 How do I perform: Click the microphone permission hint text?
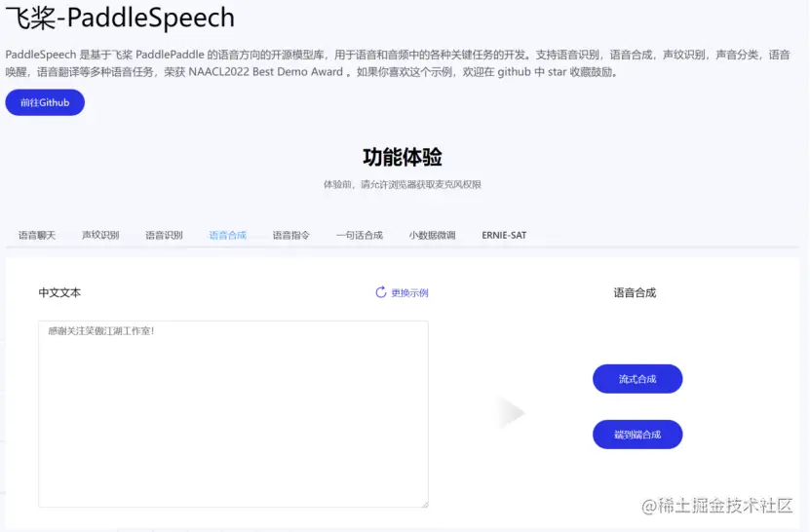coord(403,184)
